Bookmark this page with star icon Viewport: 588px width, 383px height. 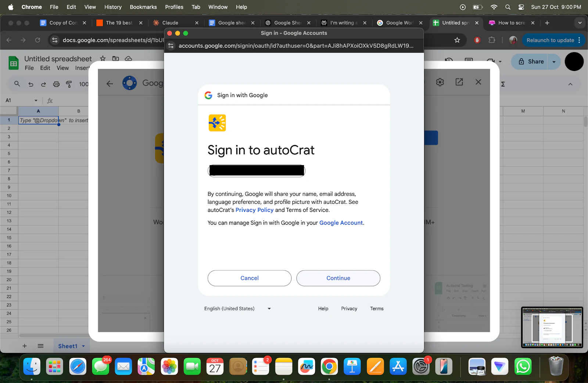457,40
